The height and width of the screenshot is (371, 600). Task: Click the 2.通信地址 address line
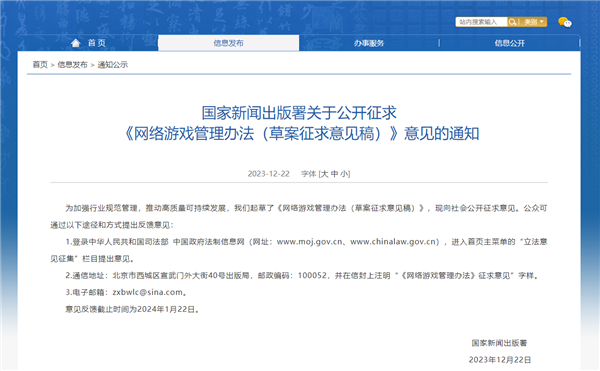[x=302, y=275]
